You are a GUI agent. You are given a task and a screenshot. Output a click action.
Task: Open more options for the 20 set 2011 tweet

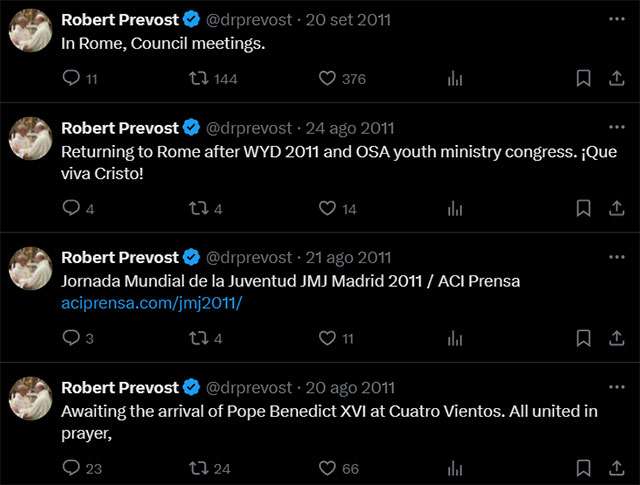616,19
